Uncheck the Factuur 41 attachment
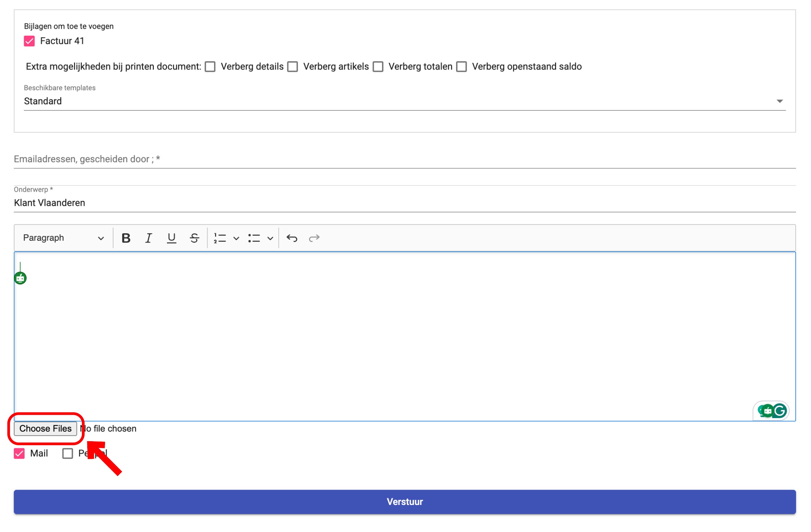 [x=29, y=41]
